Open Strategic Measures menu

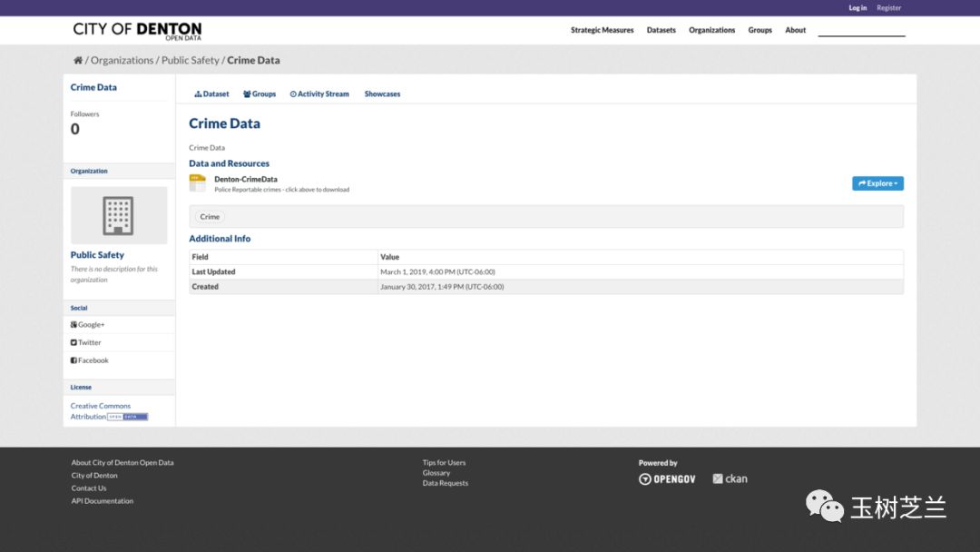point(602,30)
